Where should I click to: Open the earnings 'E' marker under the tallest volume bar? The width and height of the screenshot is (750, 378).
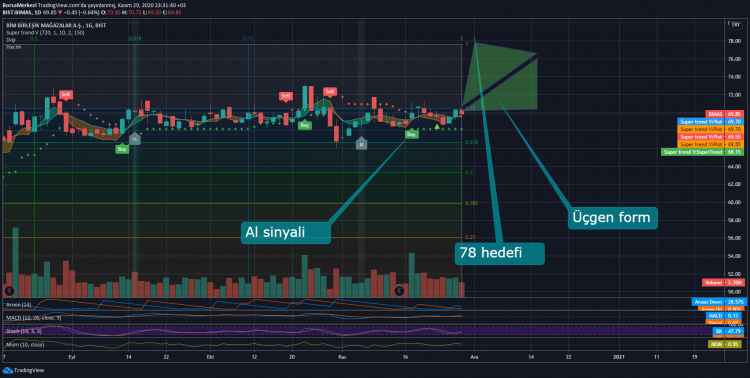pyautogui.click(x=9, y=290)
